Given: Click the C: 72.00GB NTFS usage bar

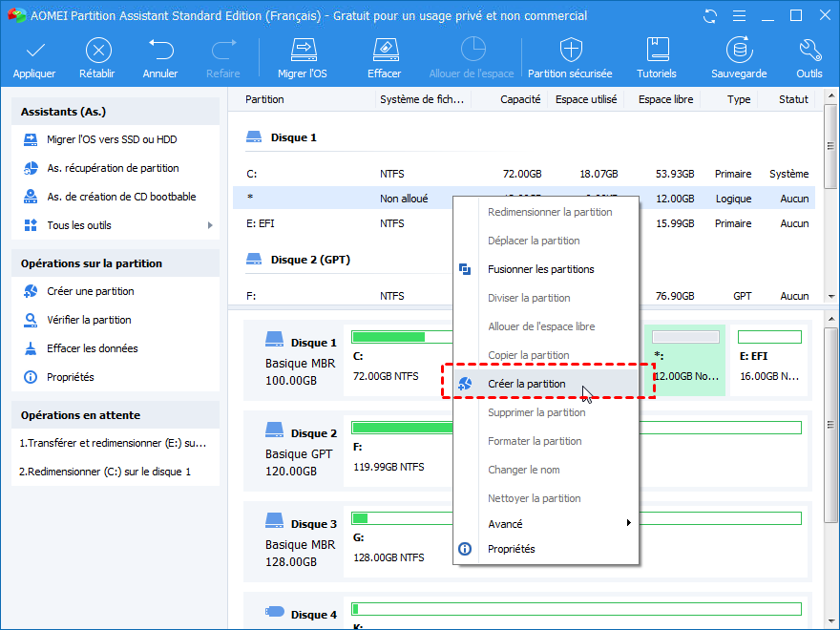Looking at the screenshot, I should coord(402,337).
